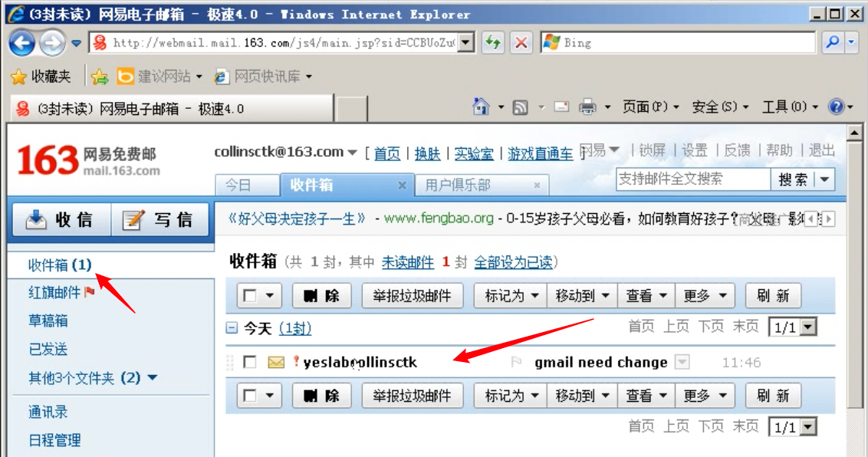Click the 换肤 skin link

427,153
